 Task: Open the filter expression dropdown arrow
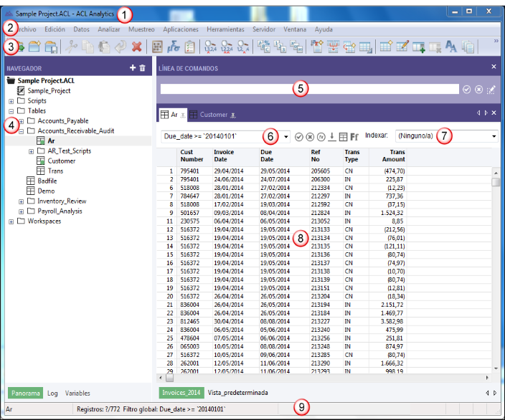coord(286,136)
